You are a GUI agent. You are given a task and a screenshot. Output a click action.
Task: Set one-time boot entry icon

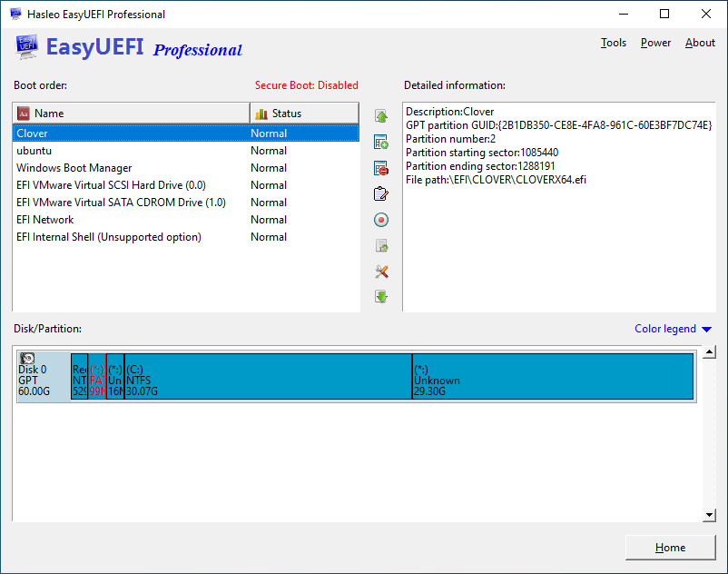click(381, 220)
